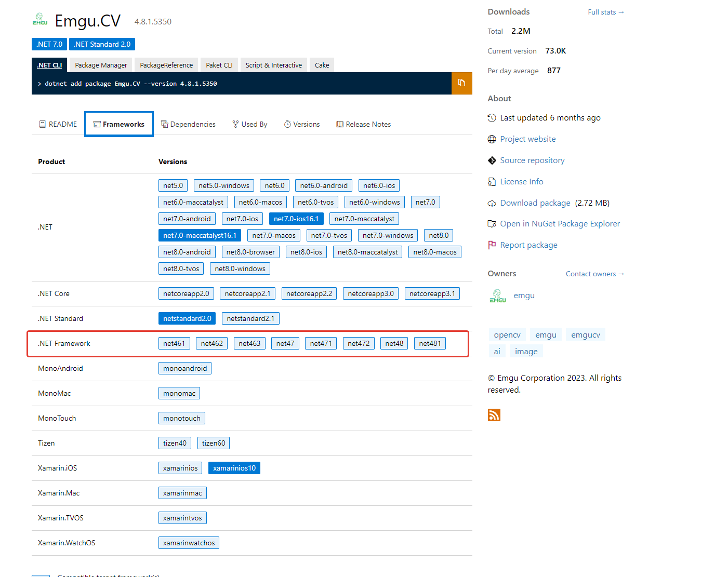Screen dimensions: 728x577
Task: Click the xamarinwatchos badge
Action: click(x=189, y=543)
